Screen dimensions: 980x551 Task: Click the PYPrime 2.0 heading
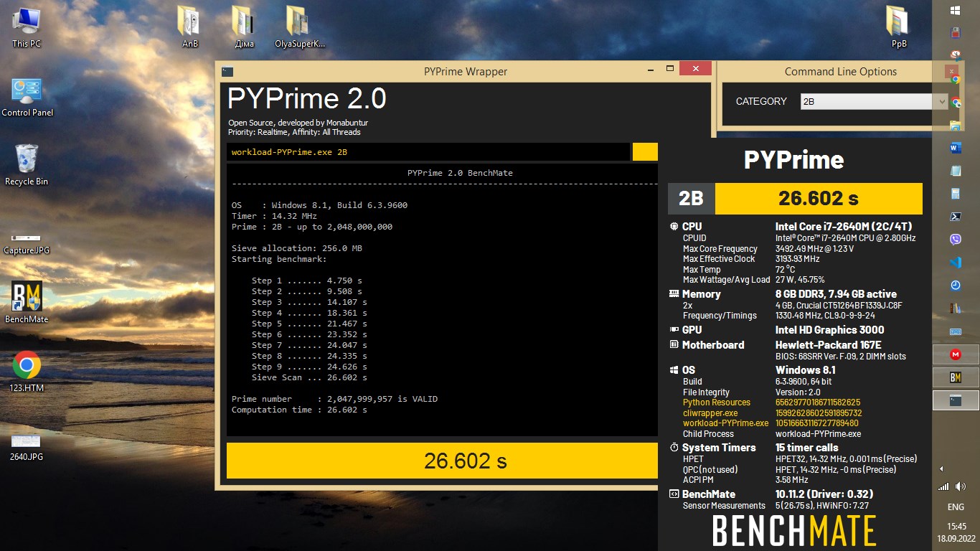tap(307, 98)
